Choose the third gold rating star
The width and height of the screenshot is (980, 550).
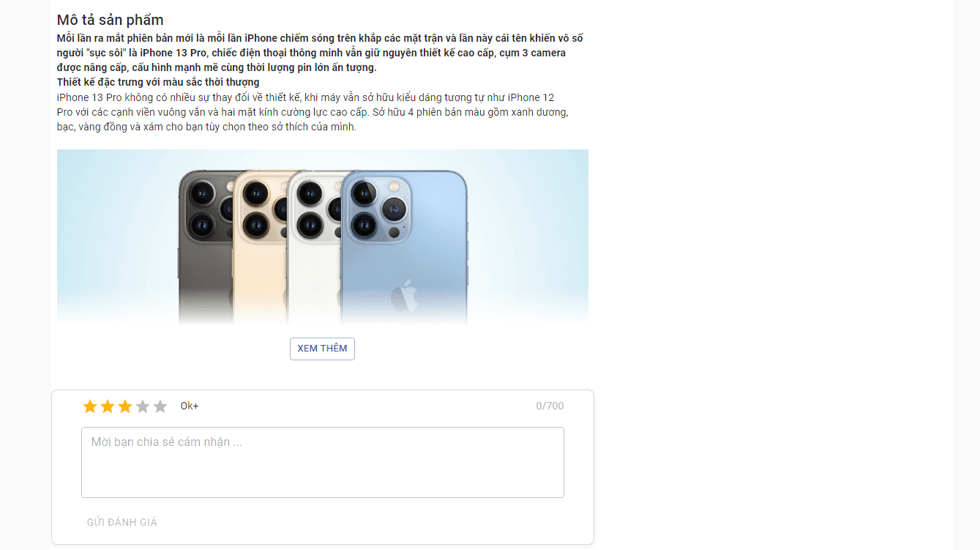[x=125, y=406]
